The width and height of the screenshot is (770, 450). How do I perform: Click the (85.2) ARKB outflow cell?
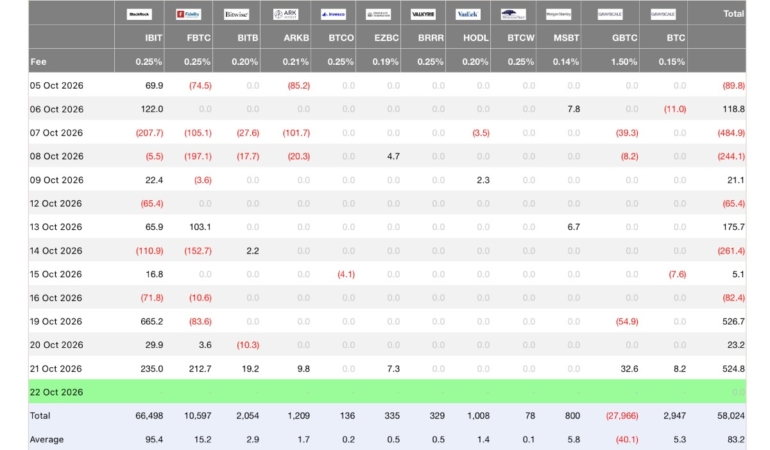coord(299,85)
